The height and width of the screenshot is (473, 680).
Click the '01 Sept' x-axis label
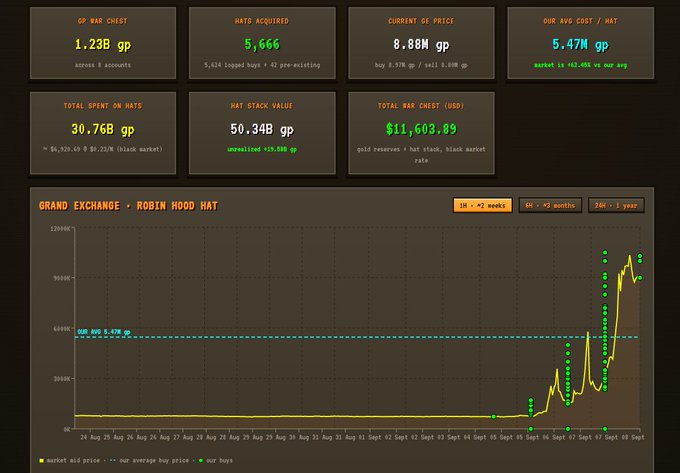coord(371,437)
